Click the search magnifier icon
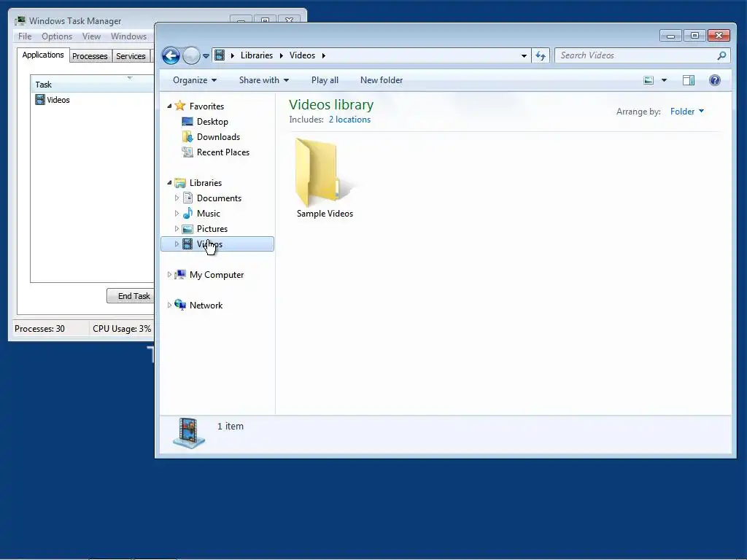747x560 pixels. coord(721,55)
